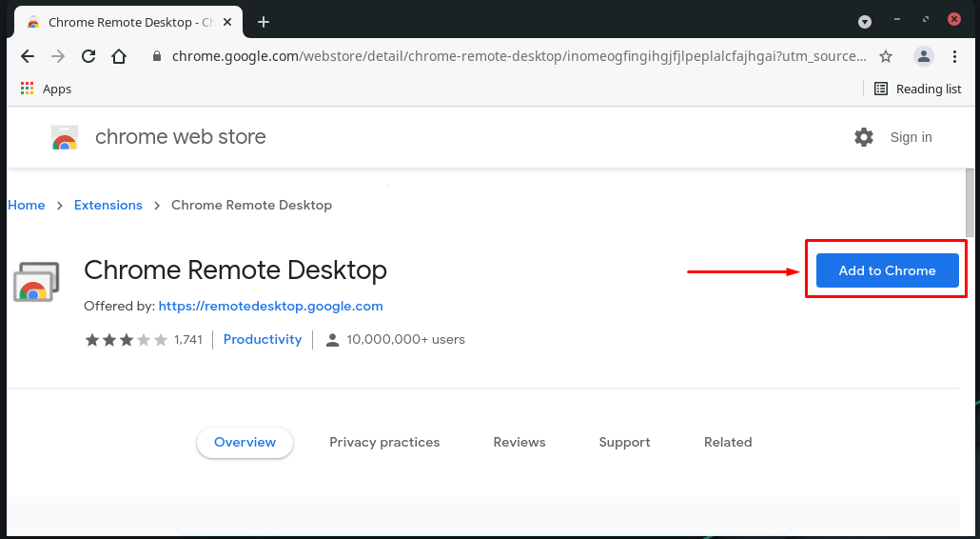Screen dimensions: 980x539
Task: Open the Chrome profile avatar menu
Action: coord(923,56)
